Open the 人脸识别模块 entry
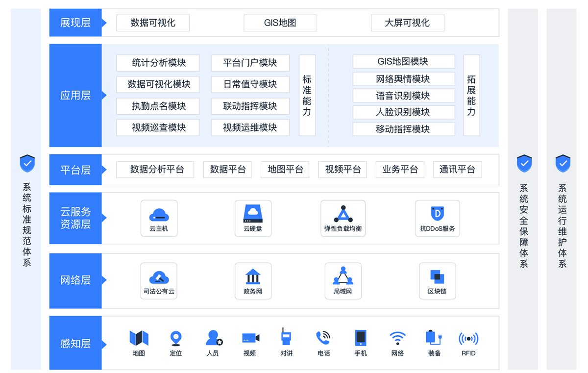The image size is (588, 373). click(404, 112)
